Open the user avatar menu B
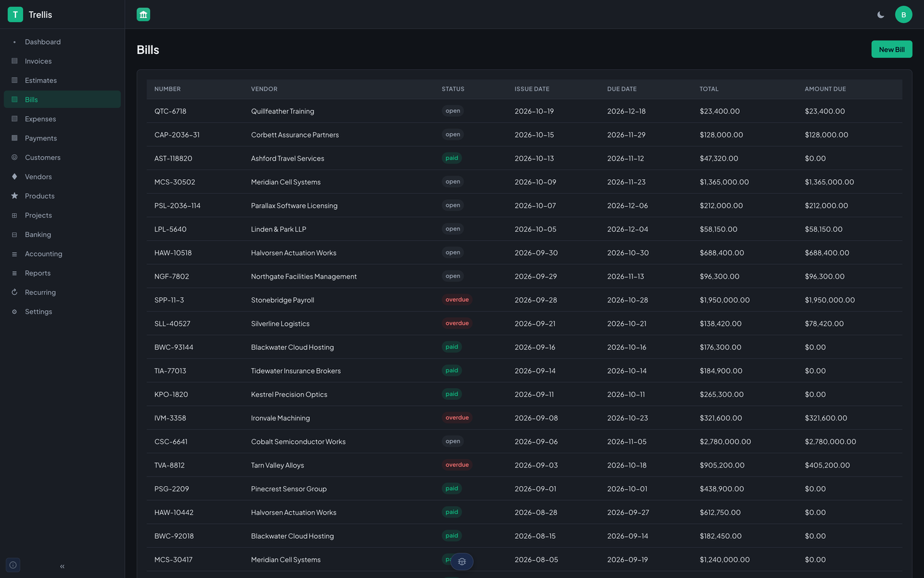This screenshot has height=578, width=924. pos(903,15)
